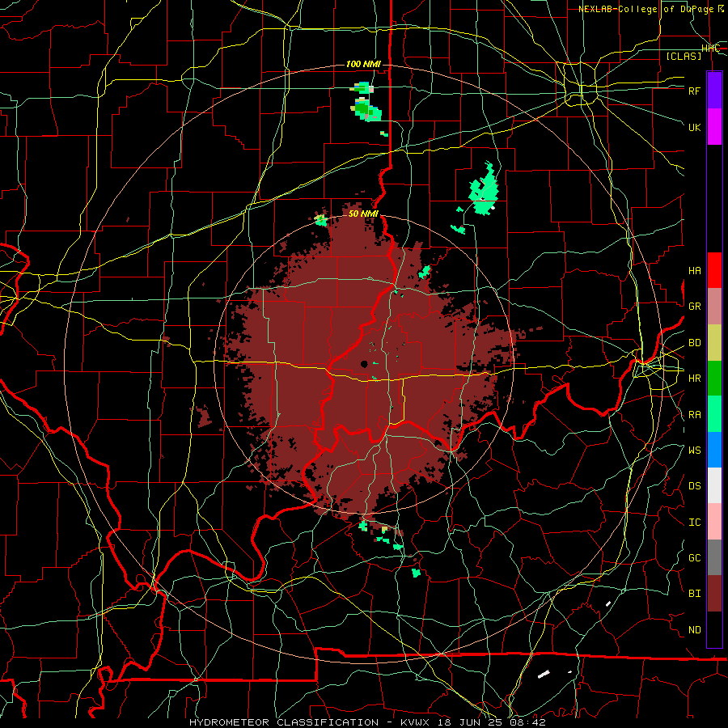Select the pink IC legend swatch
728x728 pixels.
click(714, 522)
